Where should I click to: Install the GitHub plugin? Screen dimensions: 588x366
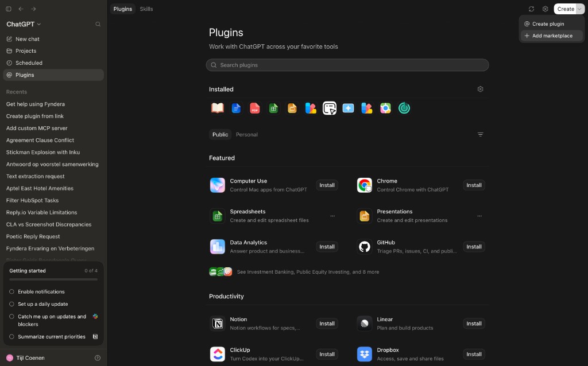point(474,247)
